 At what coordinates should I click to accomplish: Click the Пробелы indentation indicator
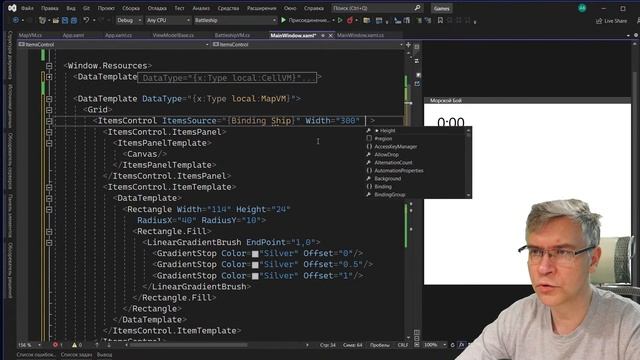coord(380,345)
